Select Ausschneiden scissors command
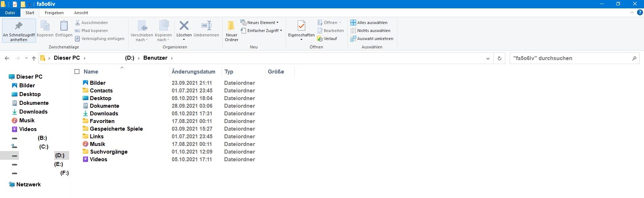 [x=91, y=23]
